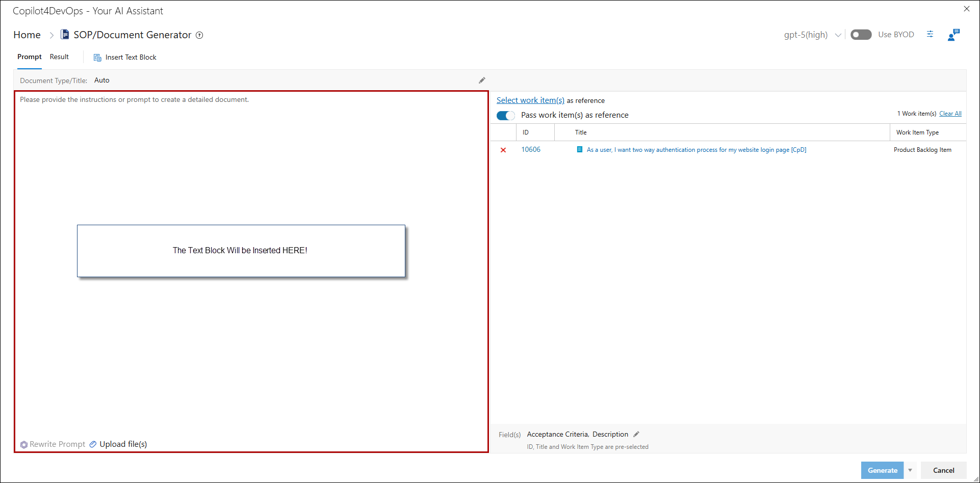Navigate to Home in the breadcrumb

point(27,35)
